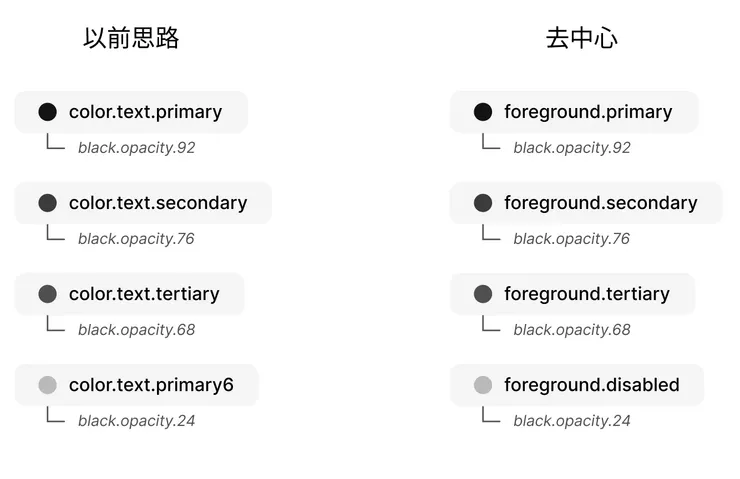Click the tree connector under foreground.primary

[489, 143]
